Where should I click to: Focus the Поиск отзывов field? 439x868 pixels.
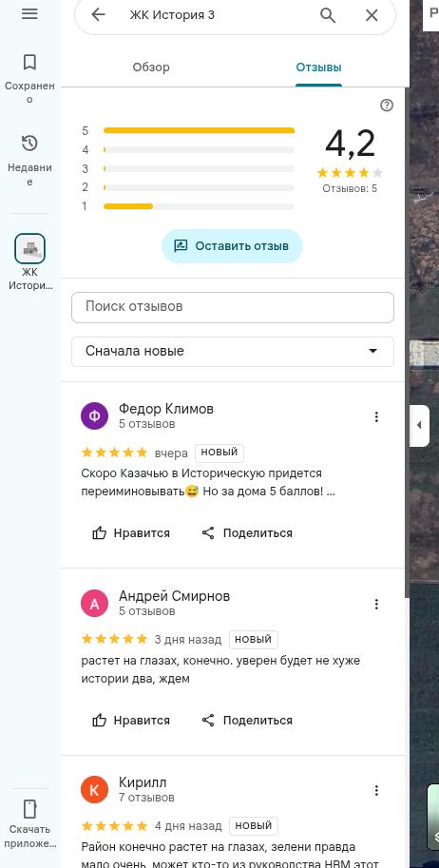point(233,307)
